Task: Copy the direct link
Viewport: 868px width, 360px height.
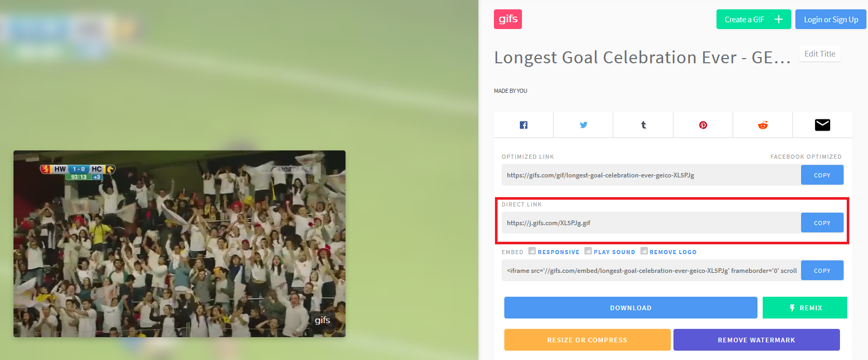Action: coord(822,223)
